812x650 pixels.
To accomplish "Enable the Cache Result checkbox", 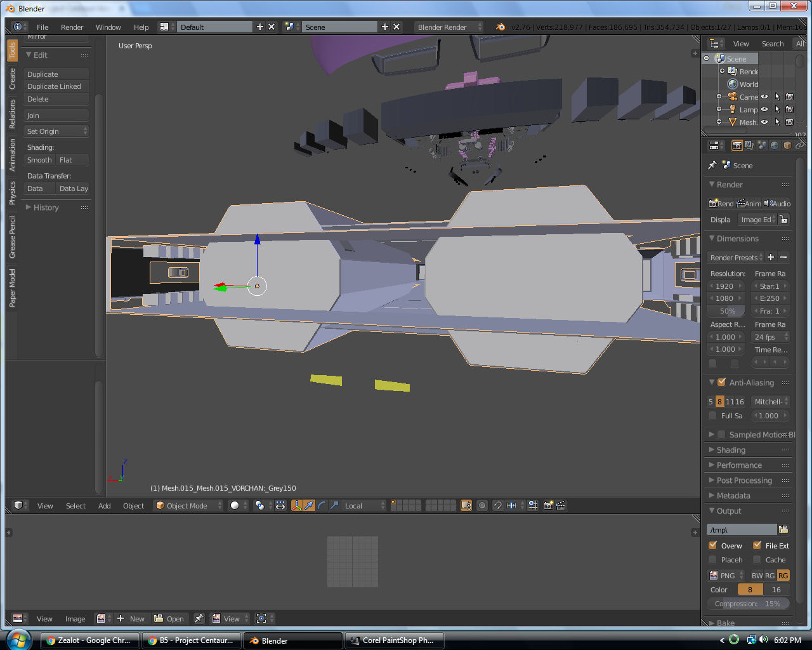I will click(757, 560).
